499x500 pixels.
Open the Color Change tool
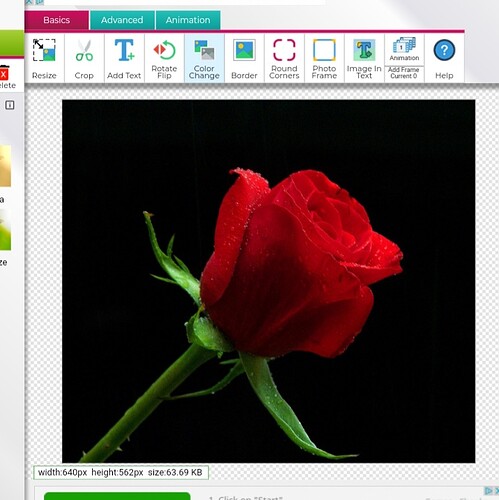tap(204, 58)
